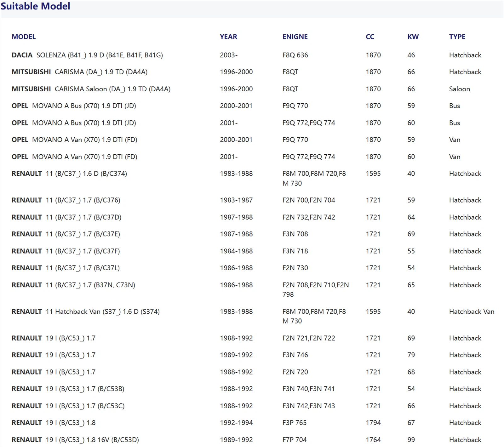The image size is (504, 447).
Task: Click engine code F3N 708
Action: [x=295, y=234]
